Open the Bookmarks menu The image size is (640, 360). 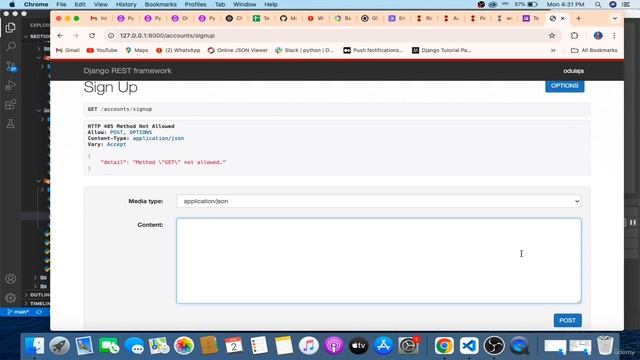(160, 4)
